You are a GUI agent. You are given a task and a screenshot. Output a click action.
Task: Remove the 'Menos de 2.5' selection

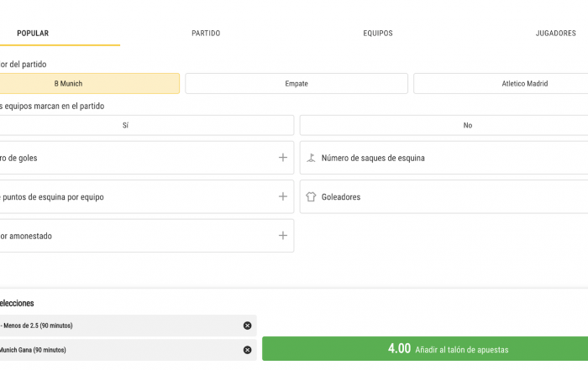[x=247, y=326]
